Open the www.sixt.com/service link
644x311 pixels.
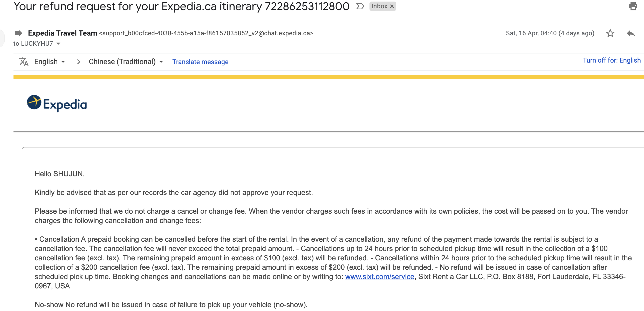click(x=379, y=276)
